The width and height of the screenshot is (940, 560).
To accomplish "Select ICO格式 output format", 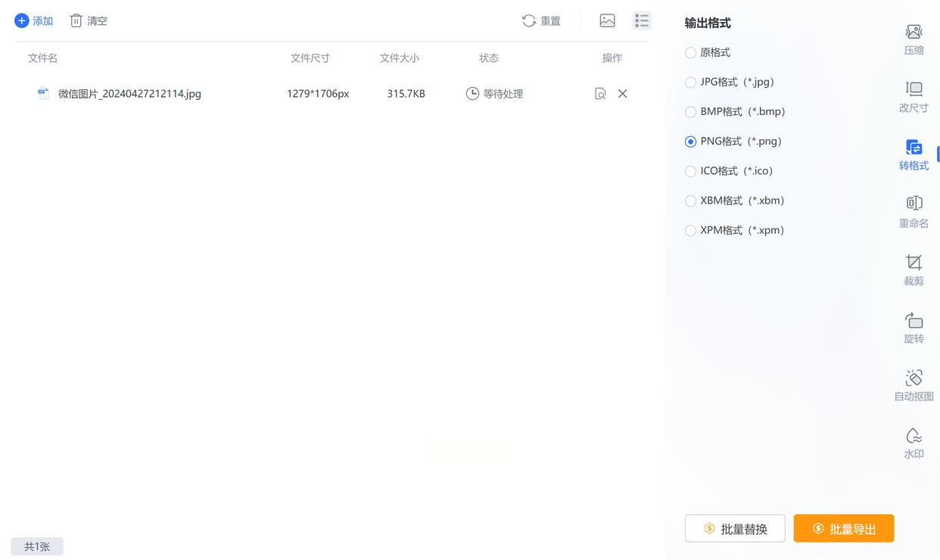I will pos(690,172).
